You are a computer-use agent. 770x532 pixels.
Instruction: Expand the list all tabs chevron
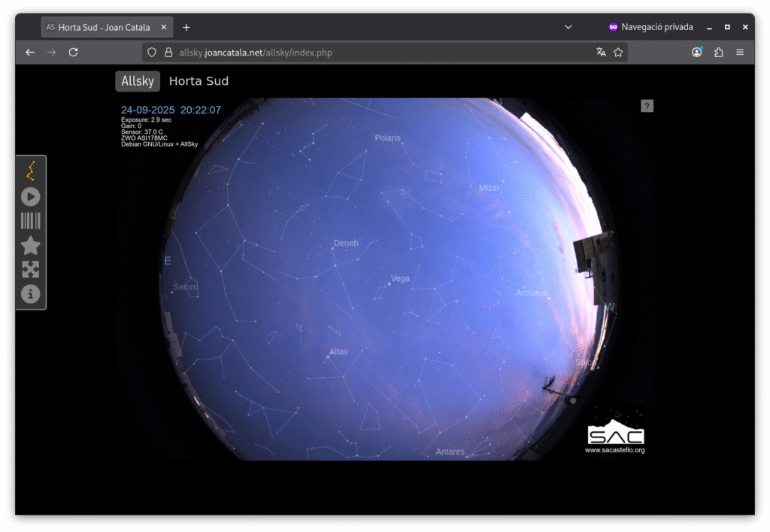pos(568,27)
